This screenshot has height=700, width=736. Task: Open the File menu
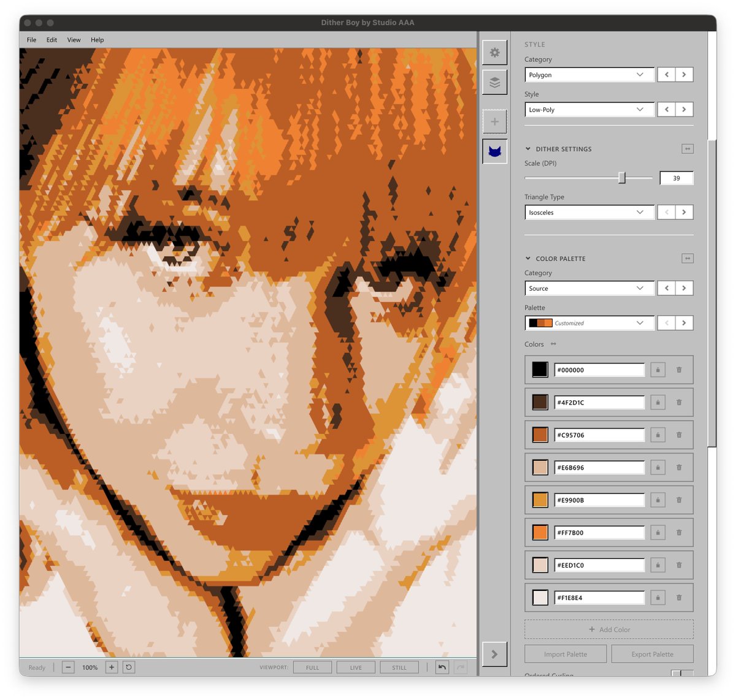[31, 40]
